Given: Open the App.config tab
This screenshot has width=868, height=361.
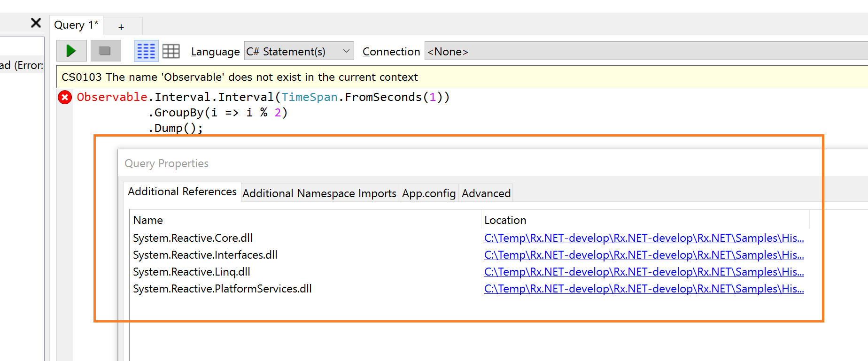Looking at the screenshot, I should [429, 193].
